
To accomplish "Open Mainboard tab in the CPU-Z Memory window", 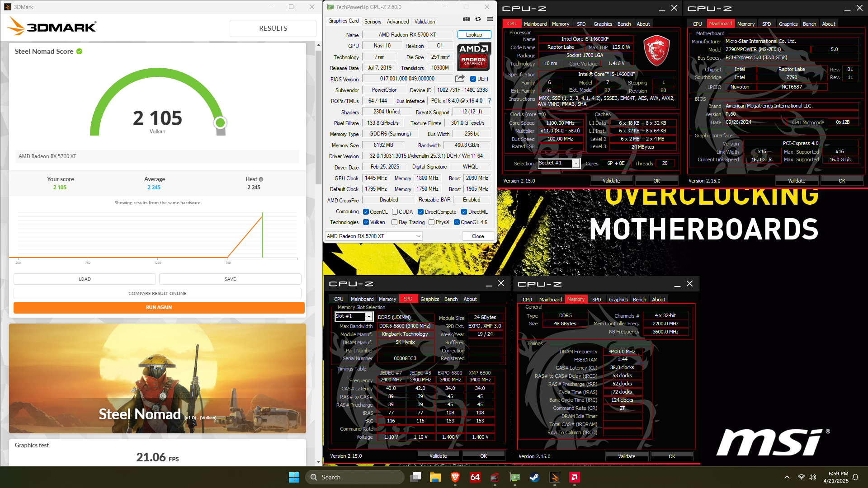I will pos(550,300).
